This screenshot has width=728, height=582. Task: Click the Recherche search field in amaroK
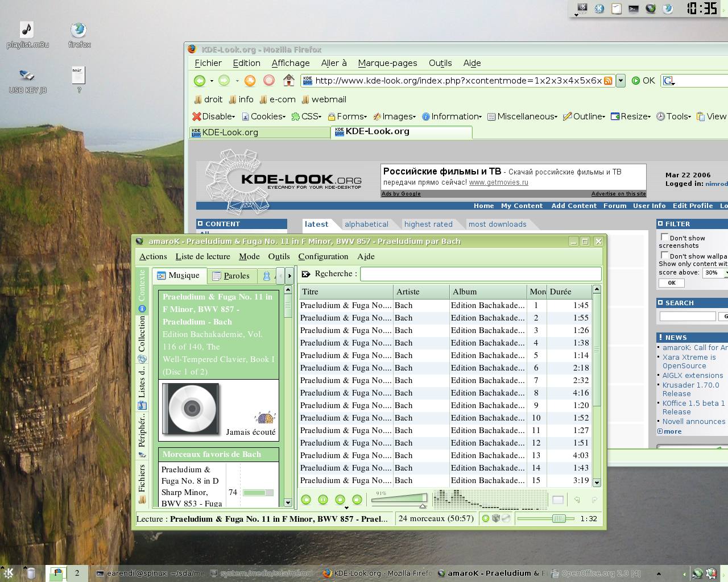pyautogui.click(x=481, y=274)
